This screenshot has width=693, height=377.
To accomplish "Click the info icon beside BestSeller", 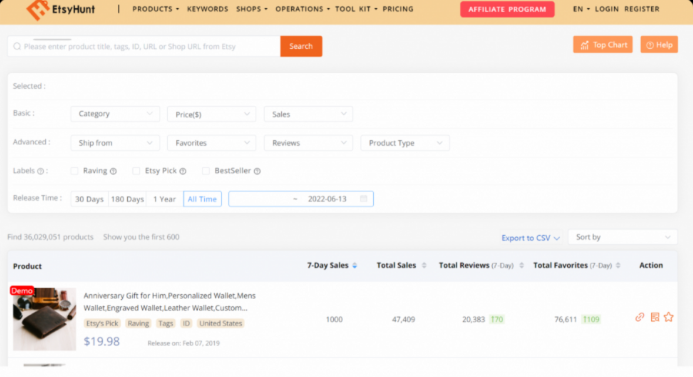I will click(257, 171).
